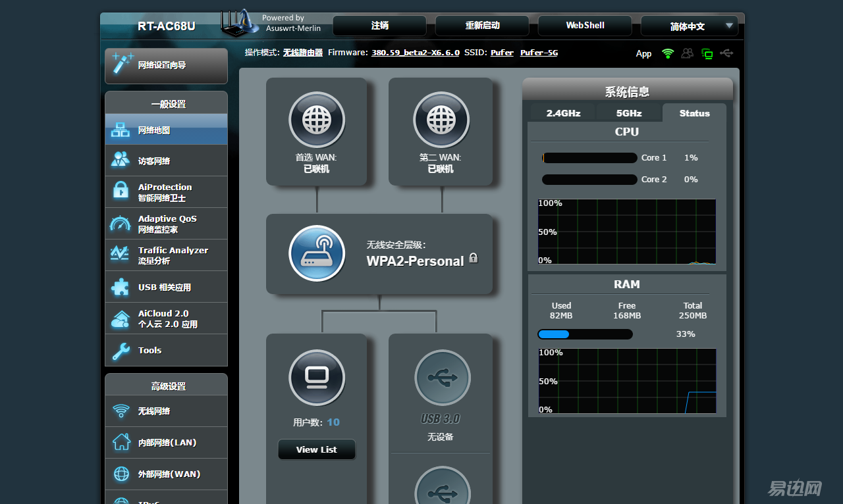Click the CPU Core 1 usage bar
Screen dimensions: 843x504
[x=589, y=158]
